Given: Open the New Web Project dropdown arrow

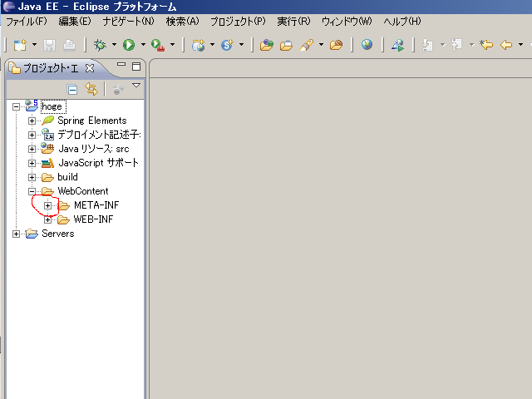Looking at the screenshot, I should click(x=212, y=44).
